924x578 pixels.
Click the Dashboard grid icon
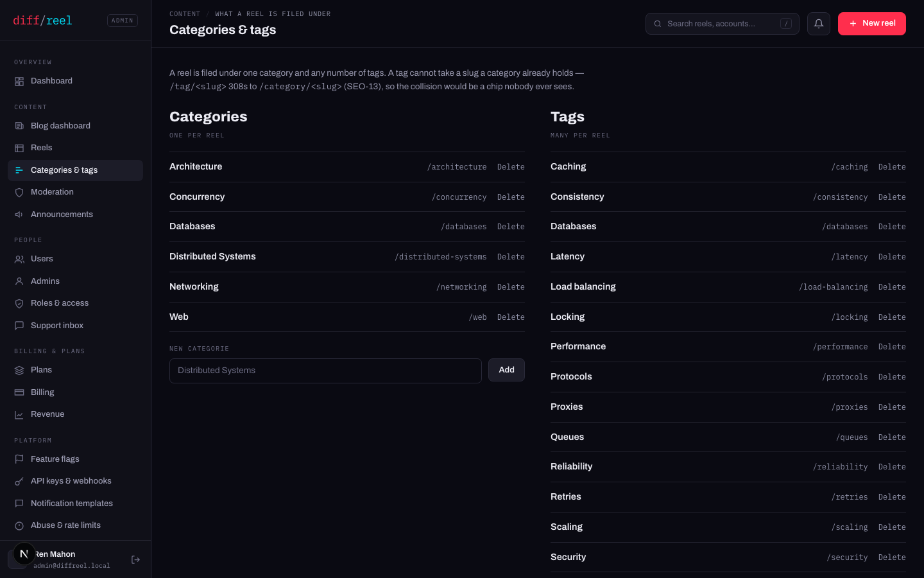click(x=19, y=82)
